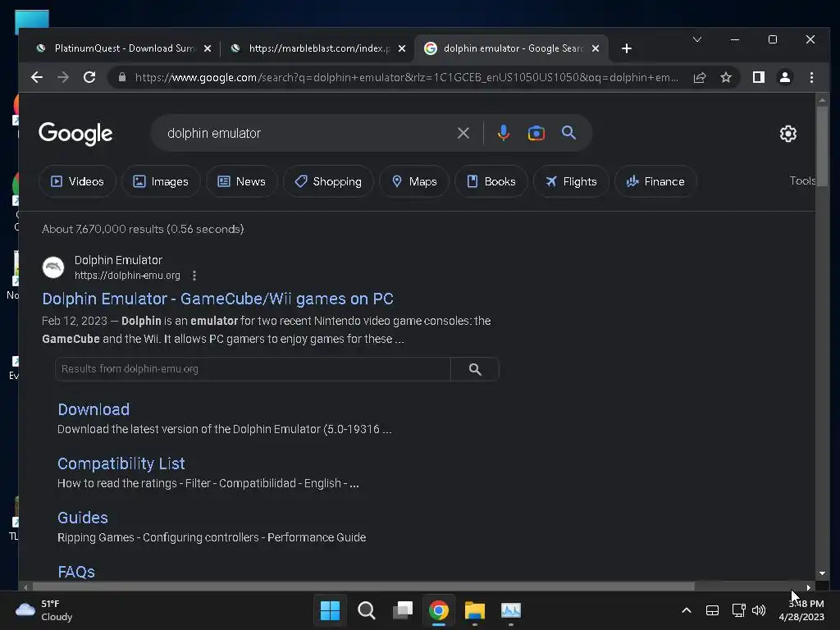This screenshot has height=630, width=840.
Task: Open File Explorer from taskbar
Action: (x=475, y=610)
